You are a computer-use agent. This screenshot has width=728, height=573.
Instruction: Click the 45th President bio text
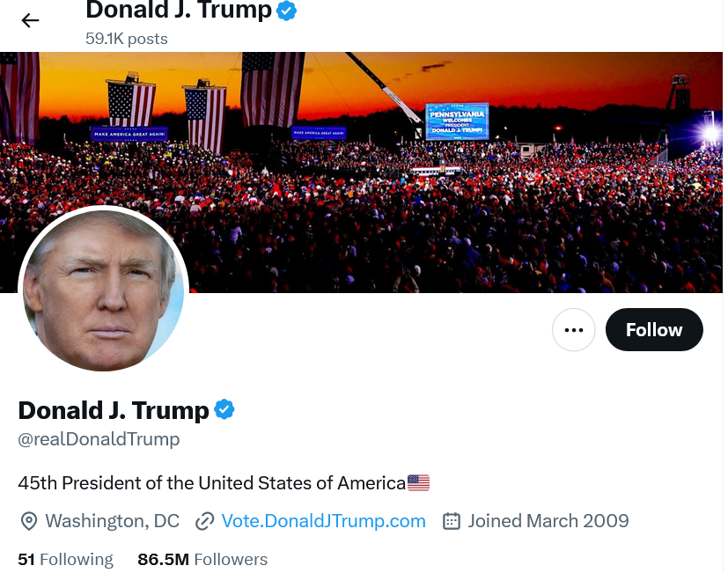pyautogui.click(x=212, y=483)
